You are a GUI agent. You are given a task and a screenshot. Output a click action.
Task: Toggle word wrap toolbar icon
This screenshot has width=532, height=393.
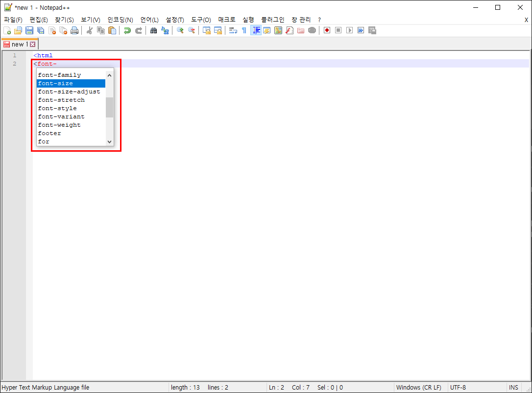233,30
